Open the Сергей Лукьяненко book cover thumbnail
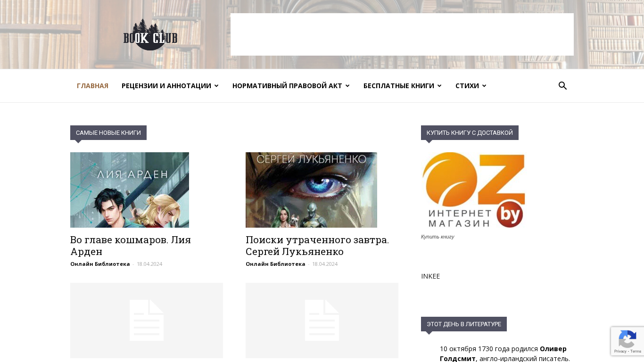 point(311,190)
